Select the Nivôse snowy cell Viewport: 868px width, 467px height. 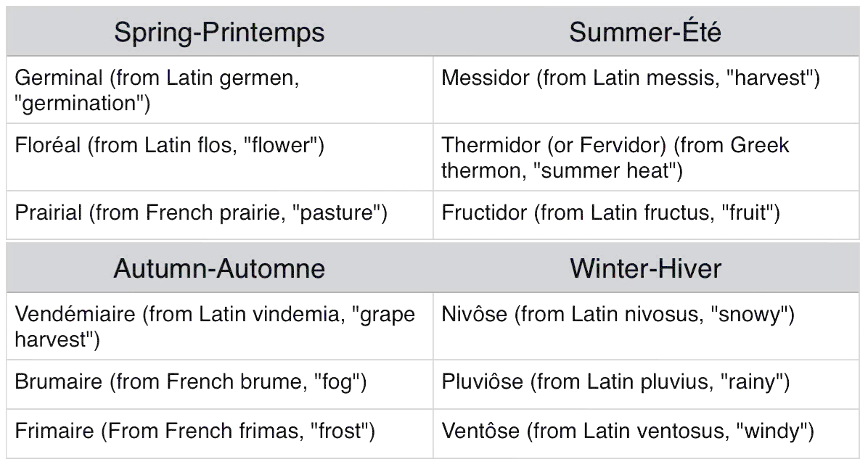pyautogui.click(x=645, y=326)
